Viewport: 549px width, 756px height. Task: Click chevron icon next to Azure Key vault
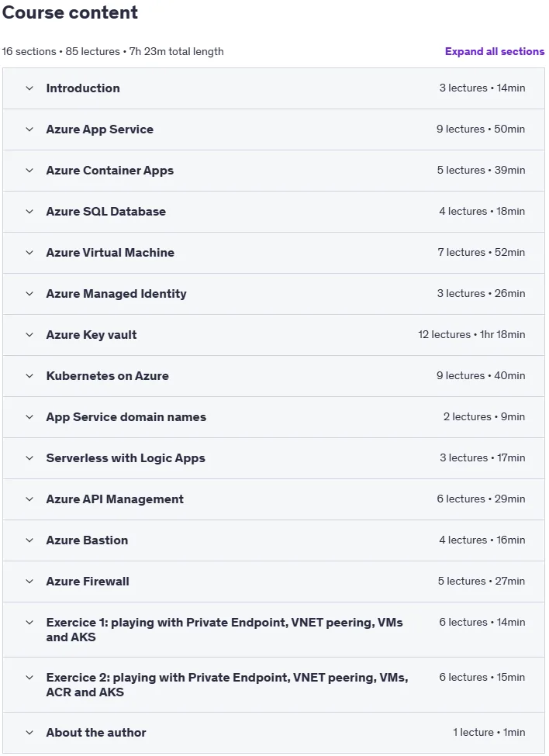tap(29, 335)
